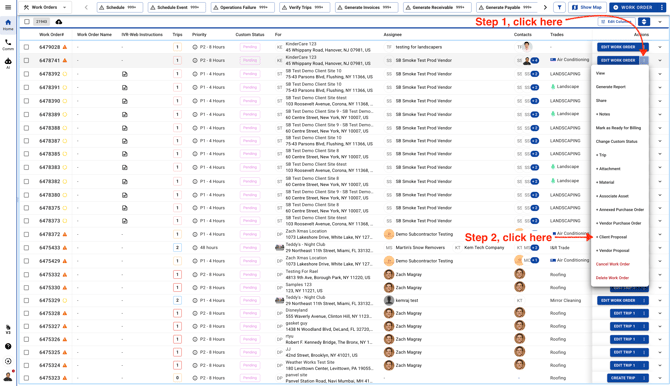The width and height of the screenshot is (670, 386).
Task: Check the box for work order 6475329
Action: [x=26, y=301]
